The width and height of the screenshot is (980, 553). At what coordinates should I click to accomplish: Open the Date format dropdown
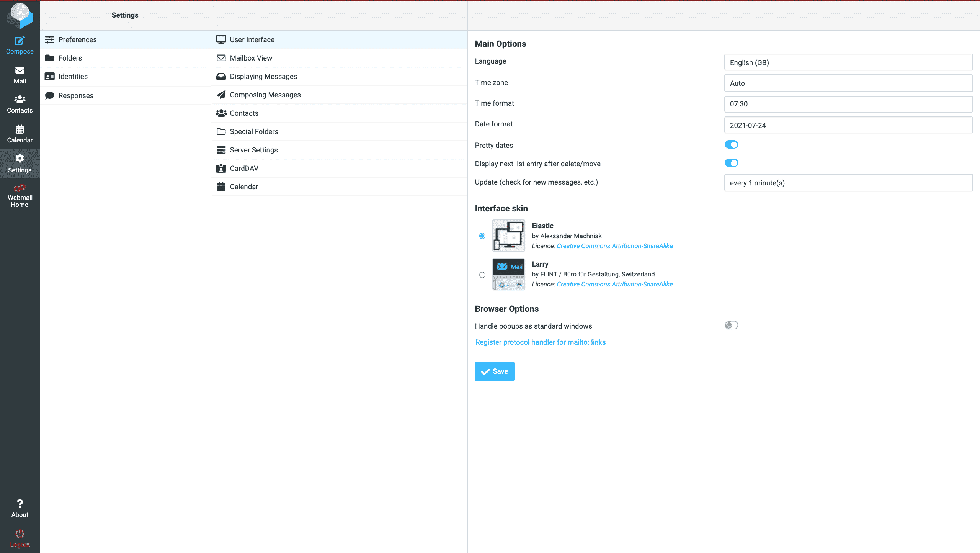tap(848, 125)
